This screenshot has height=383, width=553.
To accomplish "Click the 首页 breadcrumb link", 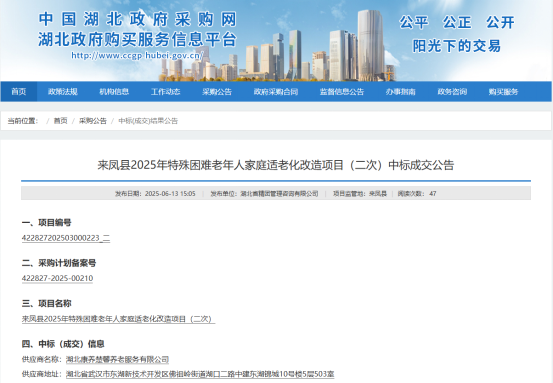I will [x=60, y=121].
